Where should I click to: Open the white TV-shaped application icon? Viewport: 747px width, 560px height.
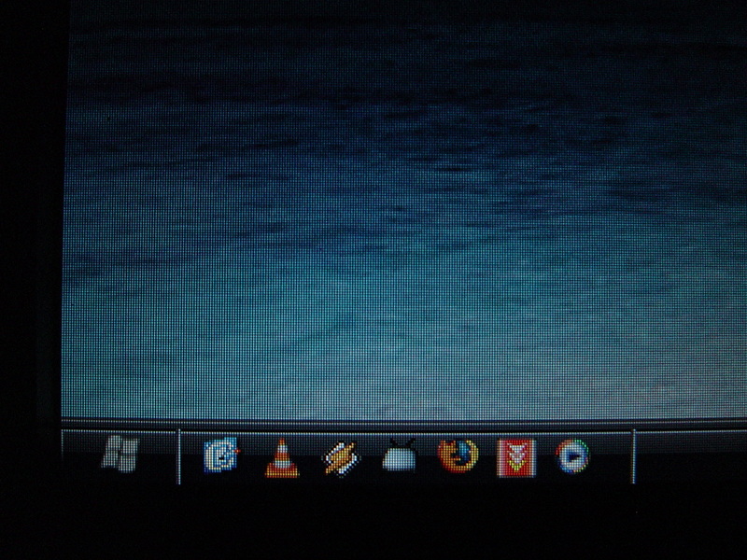(399, 457)
